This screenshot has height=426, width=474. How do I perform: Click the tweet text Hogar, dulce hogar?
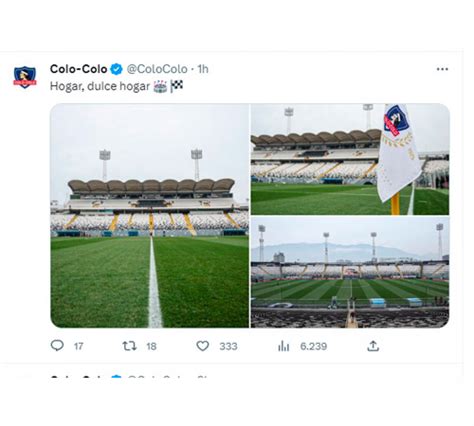100,86
